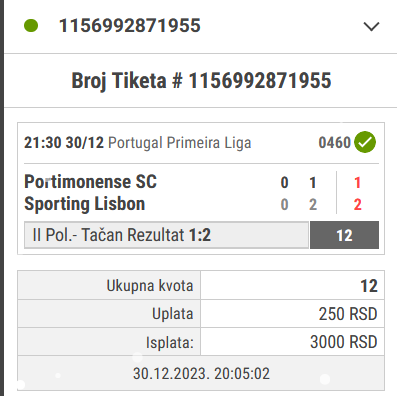Click the timestamp 30.12.2023. 20:05:02
The width and height of the screenshot is (397, 396).
click(201, 373)
